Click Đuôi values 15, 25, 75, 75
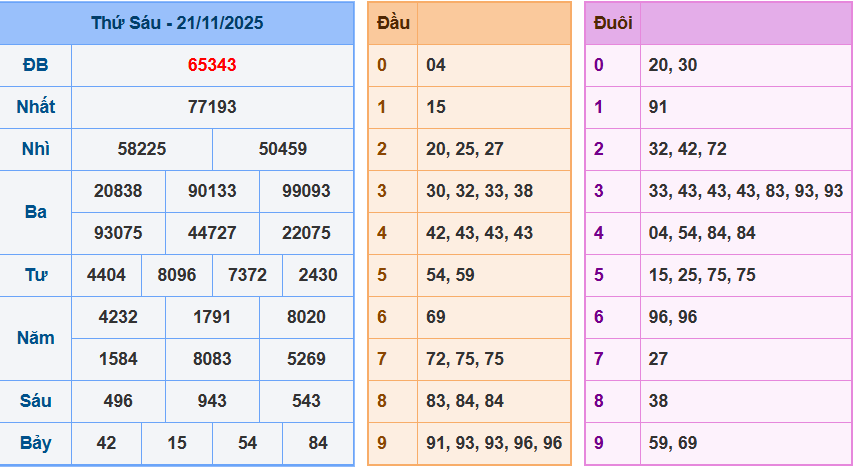Viewport: 853px width, 467px height. click(x=702, y=275)
